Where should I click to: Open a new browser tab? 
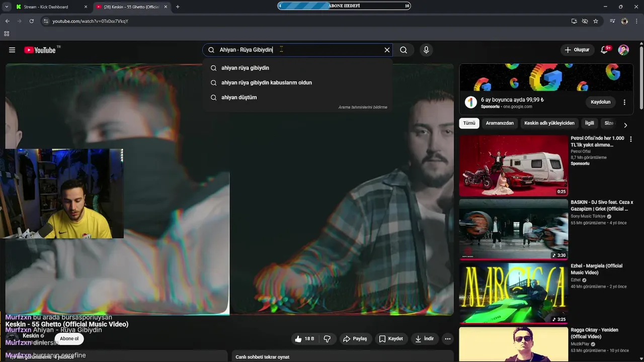(x=178, y=7)
